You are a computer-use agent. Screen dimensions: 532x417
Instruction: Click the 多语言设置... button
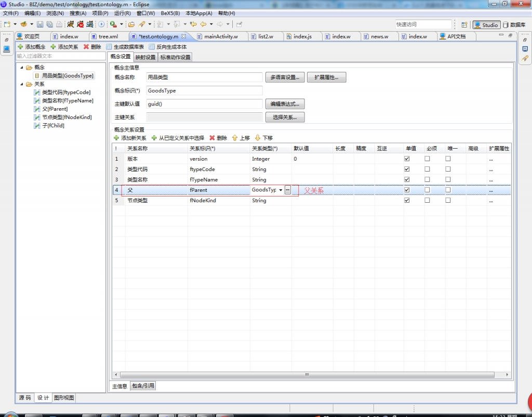click(285, 77)
